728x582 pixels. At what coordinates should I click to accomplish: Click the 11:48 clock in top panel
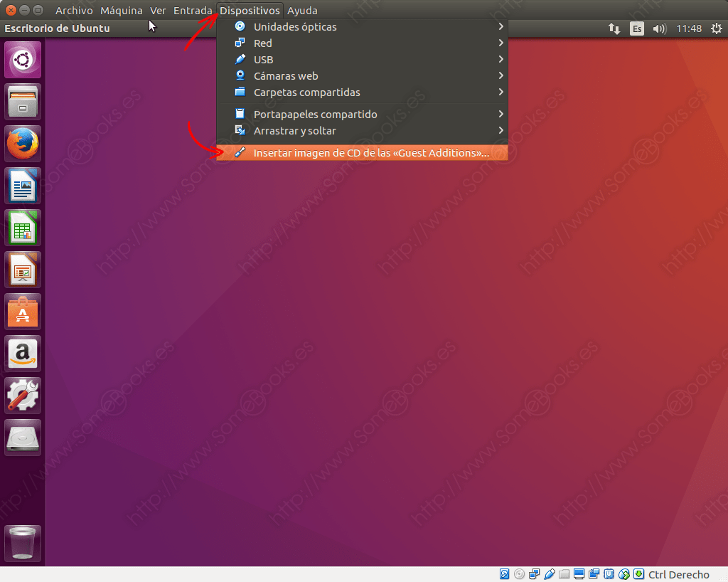point(689,29)
